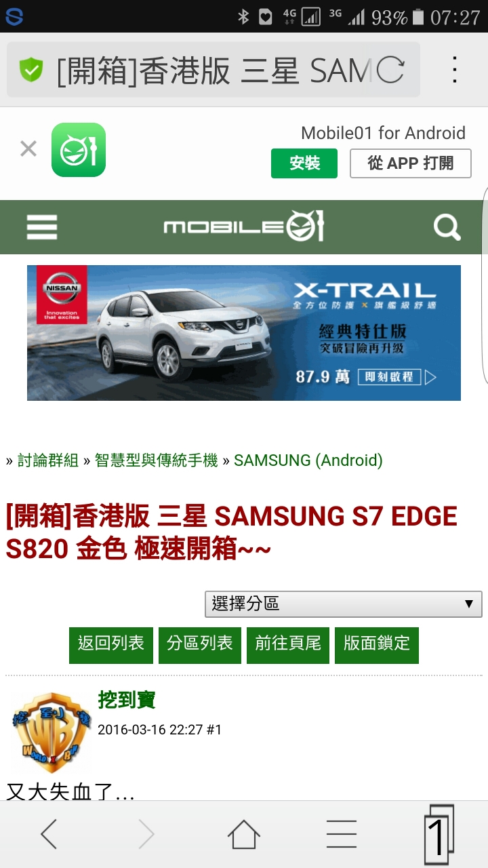
Task: Expand the 選擇分區 dropdown
Action: [344, 604]
